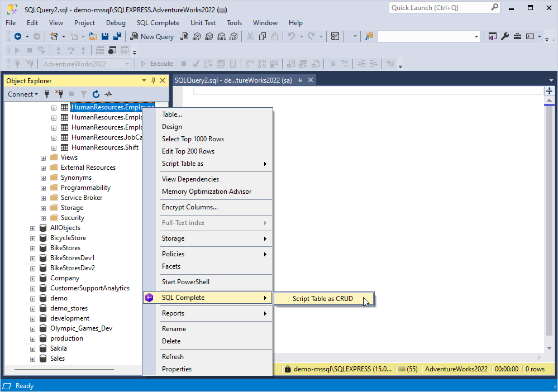The height and width of the screenshot is (392, 558).
Task: Click the editor vertical scrollbar down arrow
Action: pos(549,348)
